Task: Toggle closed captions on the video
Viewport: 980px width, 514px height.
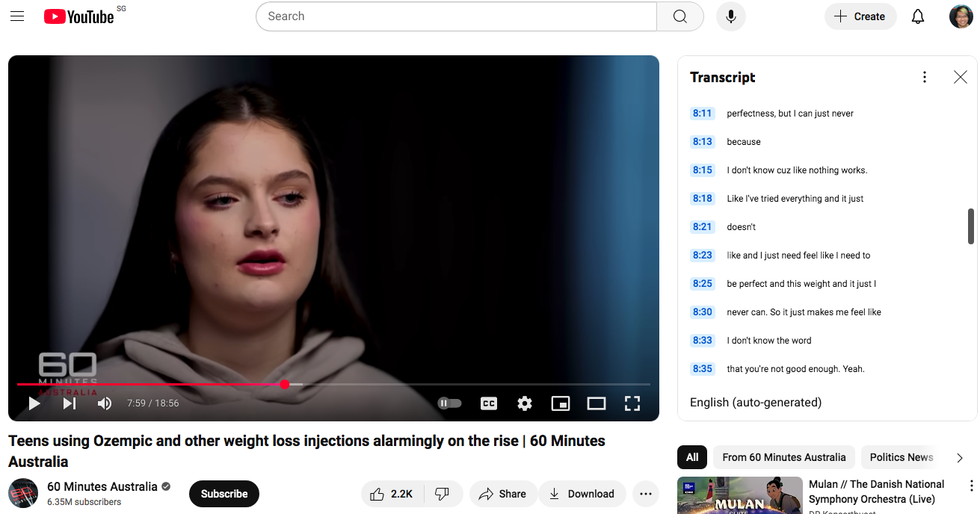Action: coord(489,403)
